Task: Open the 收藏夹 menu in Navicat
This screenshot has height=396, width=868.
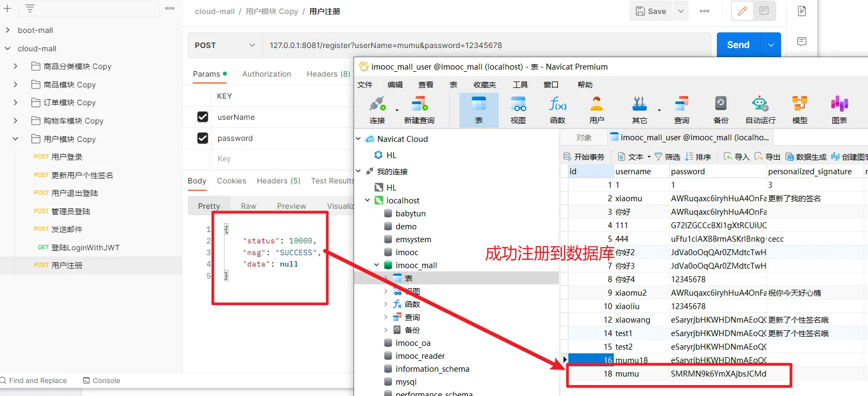Action: coord(485,85)
